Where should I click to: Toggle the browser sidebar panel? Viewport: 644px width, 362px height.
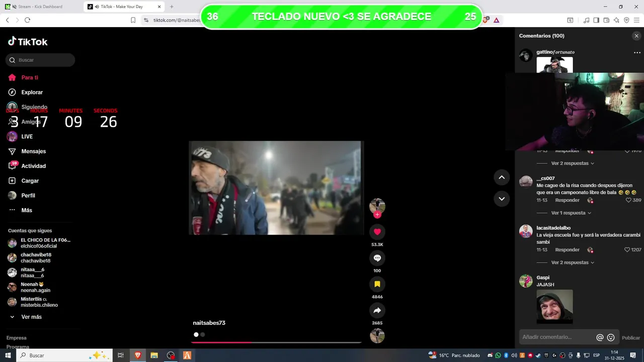pyautogui.click(x=596, y=20)
